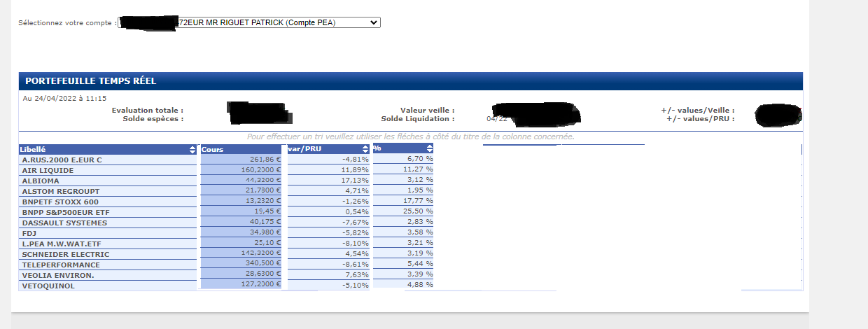The image size is (868, 329).
Task: Click TELEPERFORMANCE weight 5,44 %
Action: (x=421, y=263)
